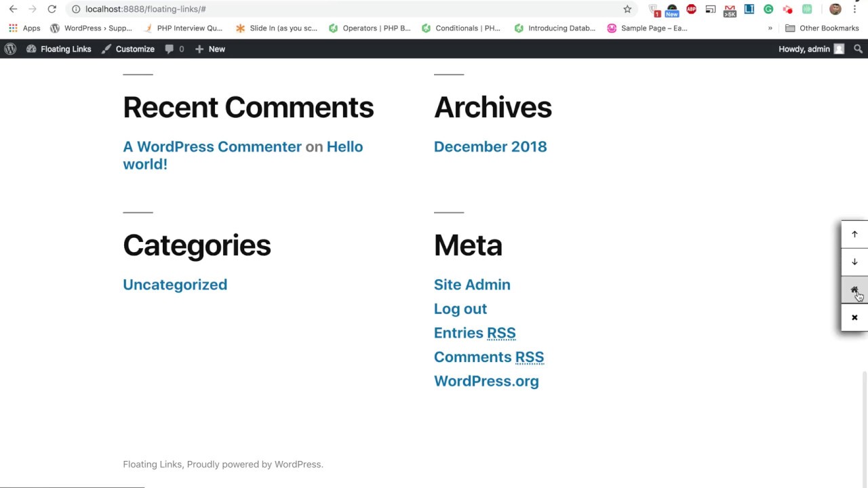This screenshot has height=488, width=868.
Task: Expand the hidden bookmarks chevron
Action: [x=770, y=28]
